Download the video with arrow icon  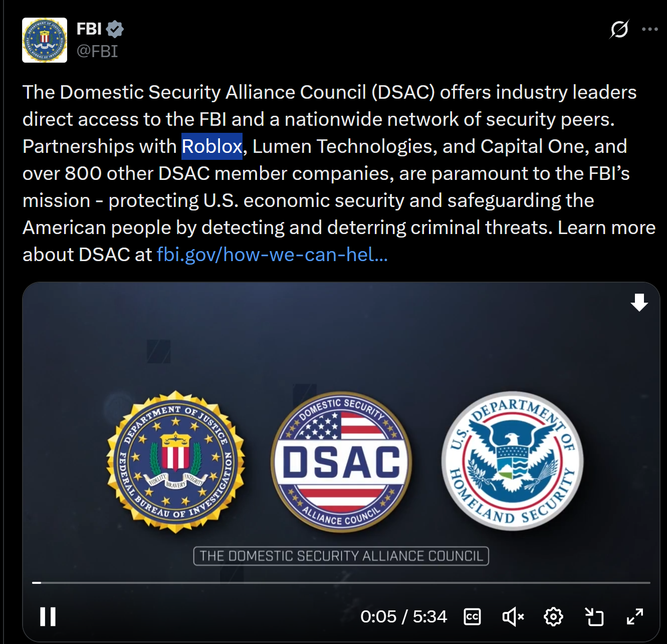(x=639, y=303)
